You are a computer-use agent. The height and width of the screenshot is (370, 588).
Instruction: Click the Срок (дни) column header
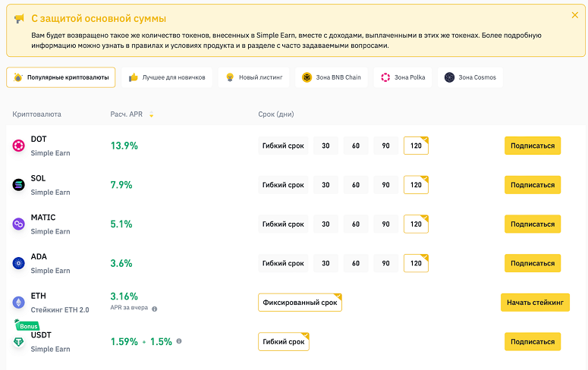coord(276,114)
